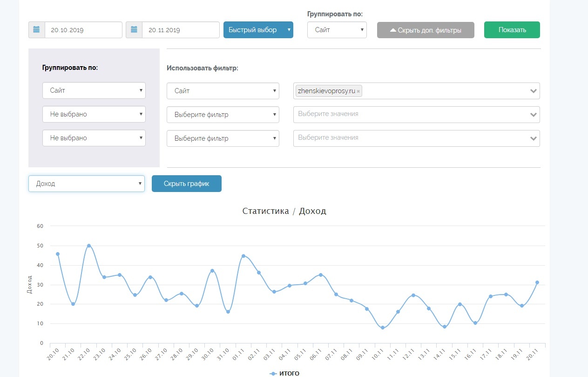Viewport: 588px width, 377px height.
Task: Click the end date calendar icon
Action: pos(134,30)
